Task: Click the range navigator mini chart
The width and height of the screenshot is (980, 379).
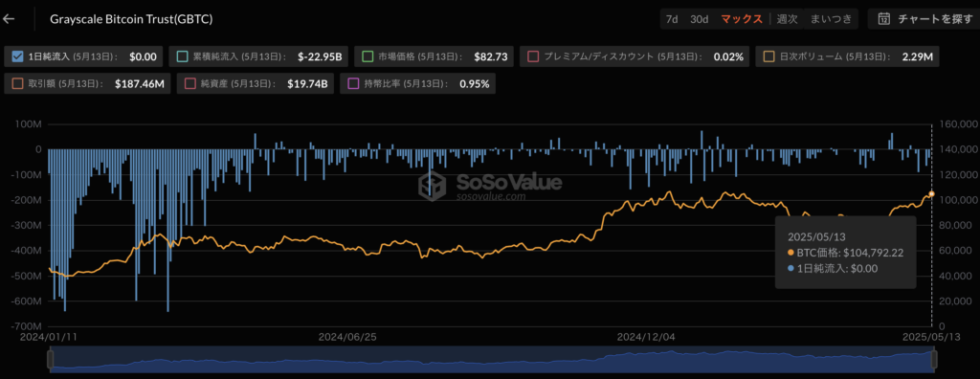Action: point(493,360)
